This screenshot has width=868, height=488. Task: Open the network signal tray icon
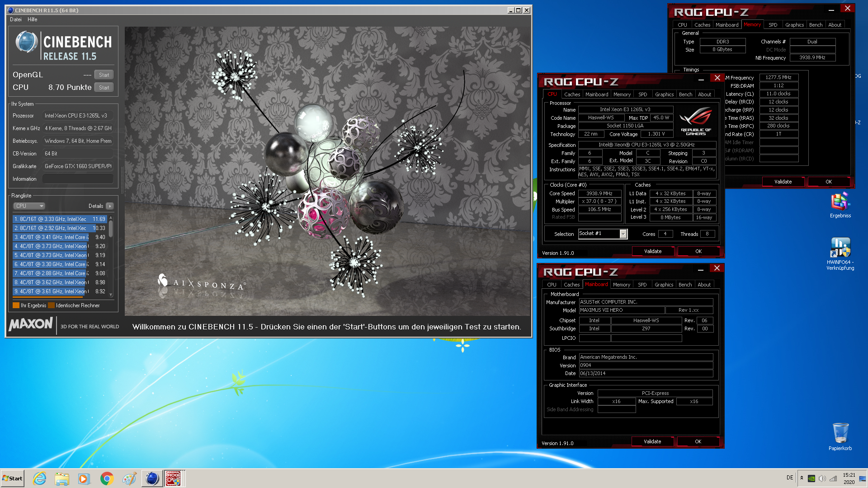tap(833, 479)
